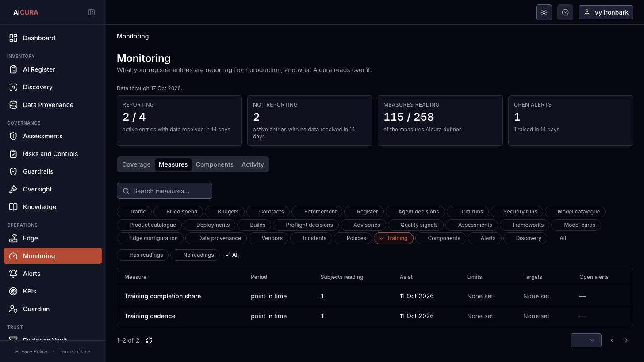Switch to the Components tab
This screenshot has width=644, height=362.
pos(215,164)
